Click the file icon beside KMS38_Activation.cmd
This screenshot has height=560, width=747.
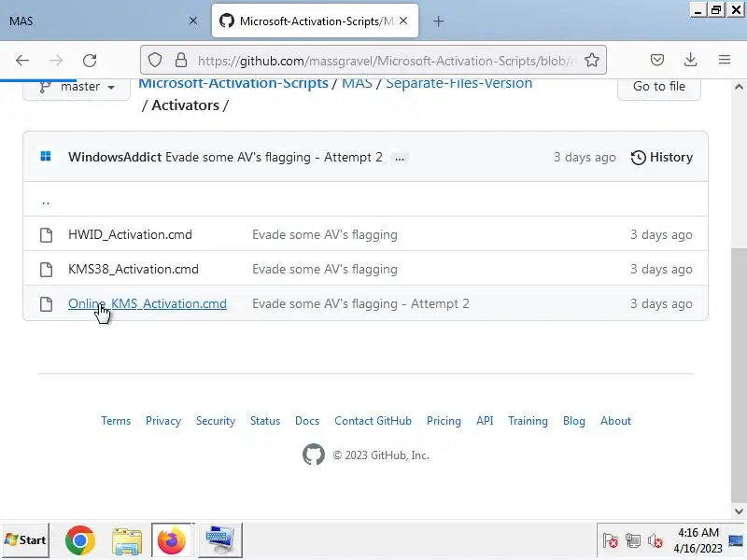tap(46, 269)
